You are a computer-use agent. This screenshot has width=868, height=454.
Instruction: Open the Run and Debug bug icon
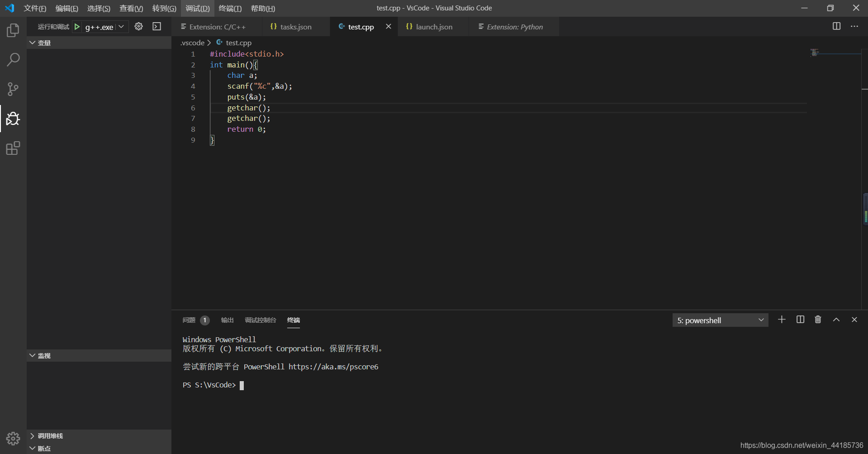tap(13, 119)
